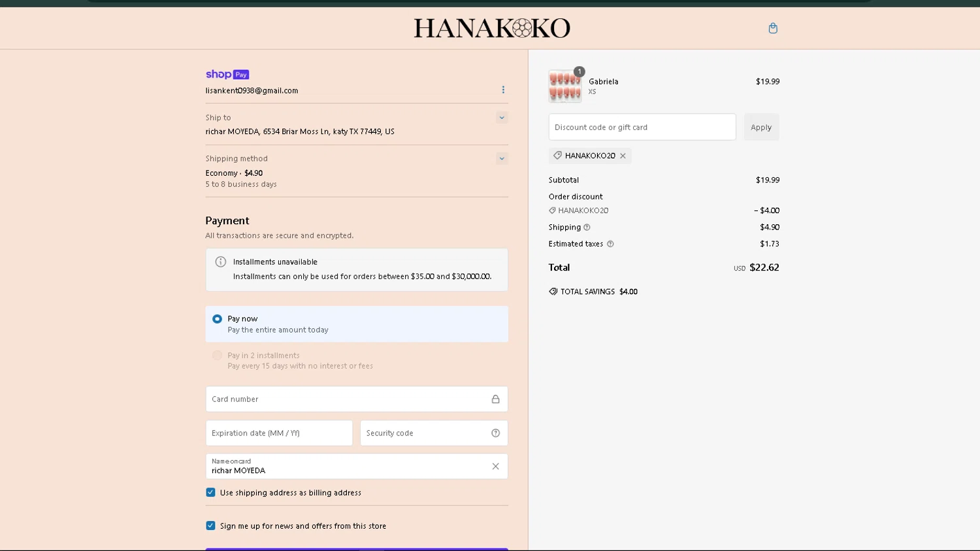Screen dimensions: 980x551
Task: Focus the Card number field
Action: pos(357,399)
